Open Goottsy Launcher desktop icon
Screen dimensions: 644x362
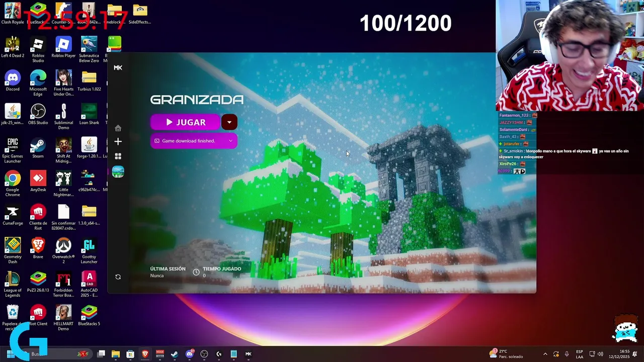point(89,251)
